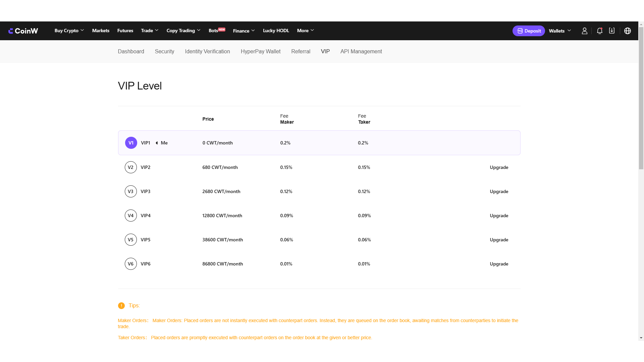Click the V6 level badge
Viewport: 644px width, 362px height.
tap(131, 264)
